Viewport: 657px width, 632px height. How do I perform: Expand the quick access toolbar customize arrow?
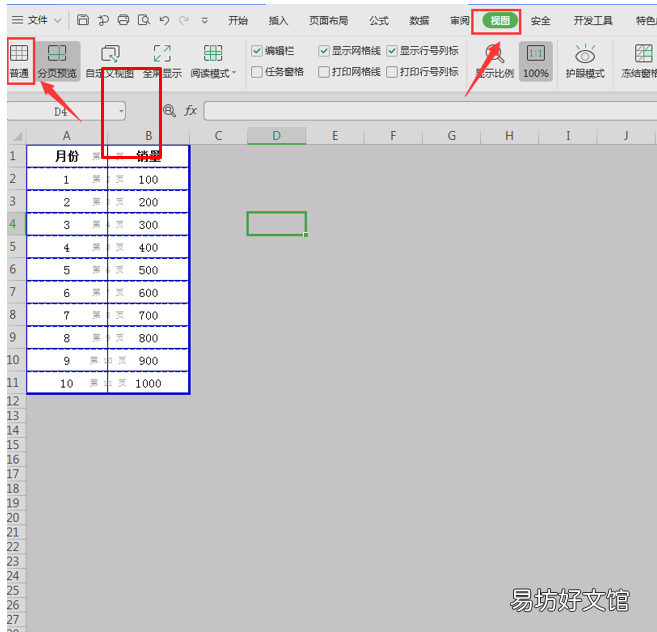[204, 20]
